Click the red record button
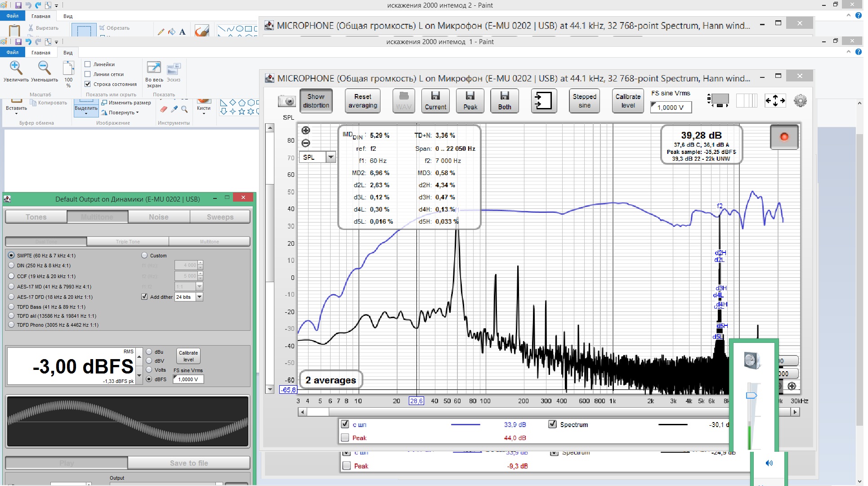 784,137
